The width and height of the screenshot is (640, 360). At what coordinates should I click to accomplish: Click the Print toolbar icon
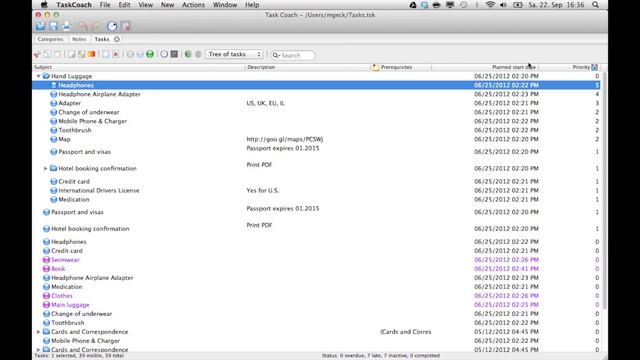(x=67, y=26)
